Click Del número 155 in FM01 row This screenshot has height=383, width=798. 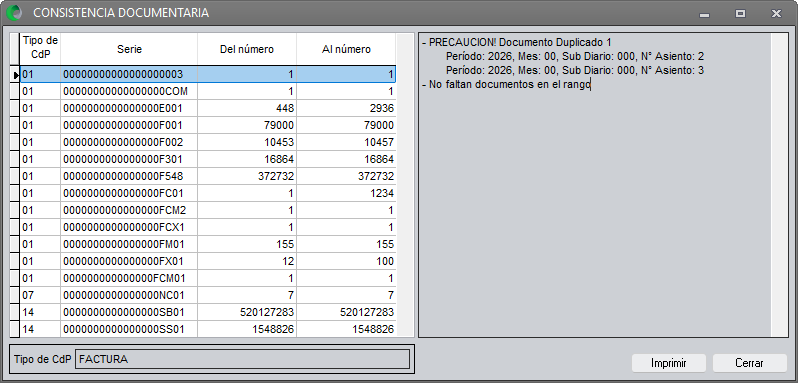coord(247,245)
